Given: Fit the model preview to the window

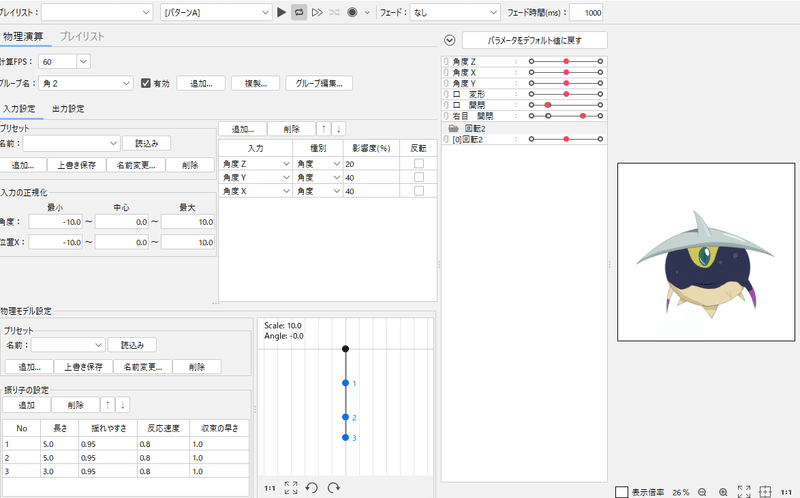Looking at the screenshot, I should [744, 492].
